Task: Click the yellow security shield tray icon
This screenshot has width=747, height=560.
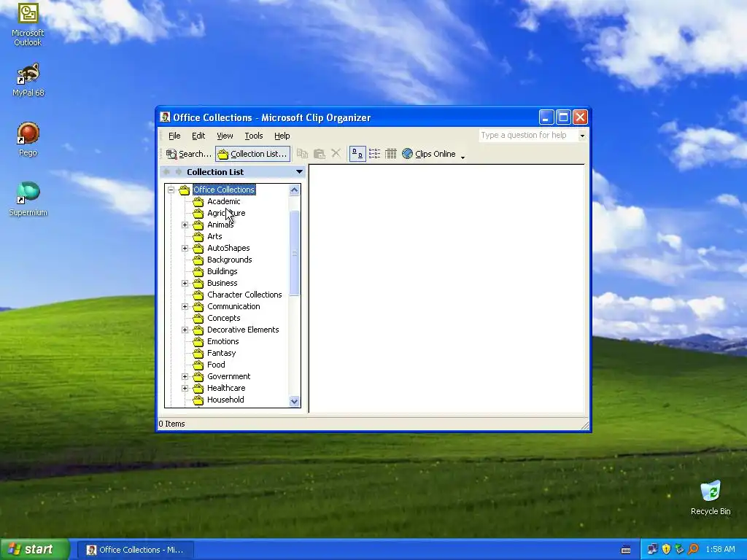Action: (x=666, y=550)
